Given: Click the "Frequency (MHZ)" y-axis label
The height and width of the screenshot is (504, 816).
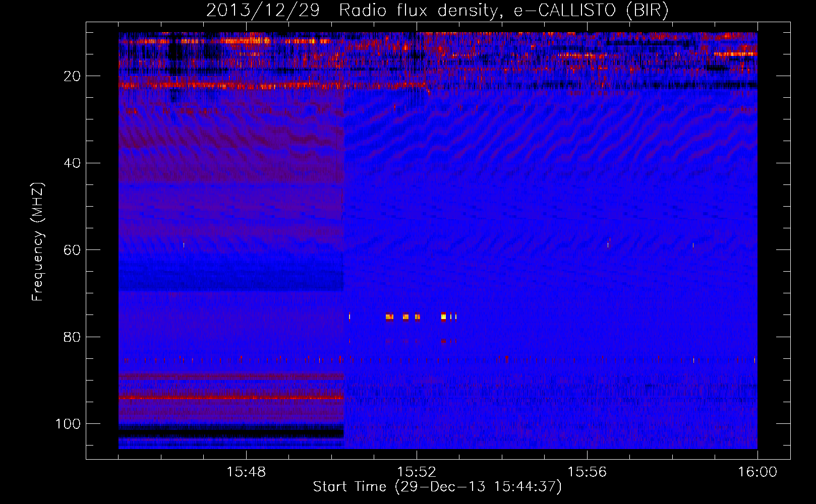Looking at the screenshot, I should click(x=38, y=242).
